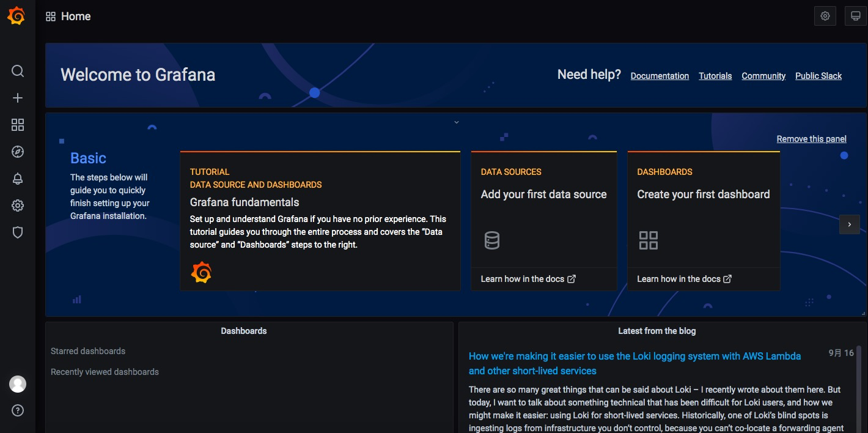Image resolution: width=868 pixels, height=433 pixels.
Task: Open the Loki AWS Lambda blog post
Action: (634, 363)
